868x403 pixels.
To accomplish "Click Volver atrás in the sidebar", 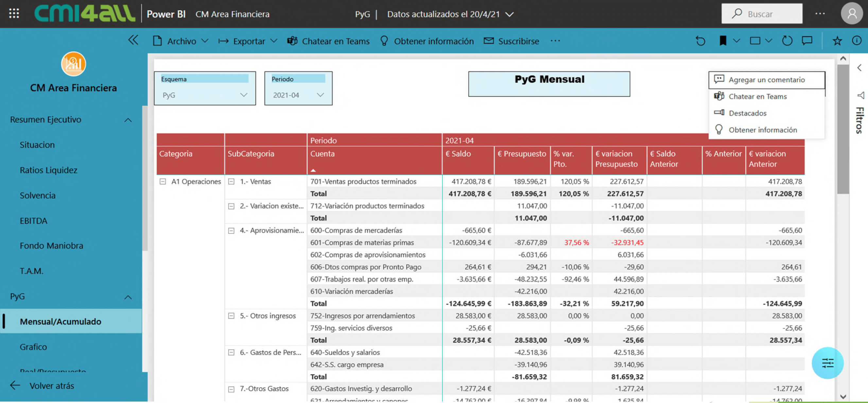I will pos(52,385).
